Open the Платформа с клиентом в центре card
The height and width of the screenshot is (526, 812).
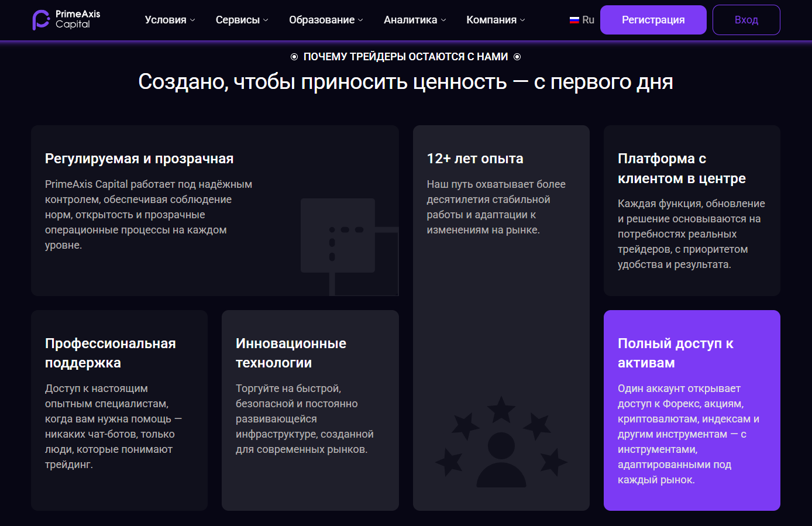tap(691, 211)
